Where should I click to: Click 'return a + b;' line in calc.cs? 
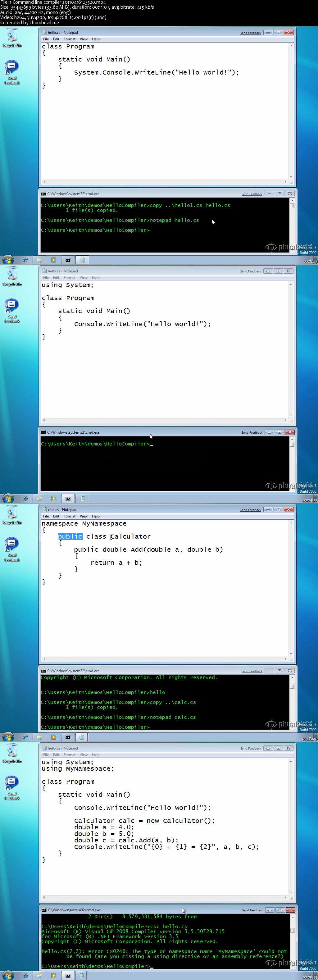point(116,563)
